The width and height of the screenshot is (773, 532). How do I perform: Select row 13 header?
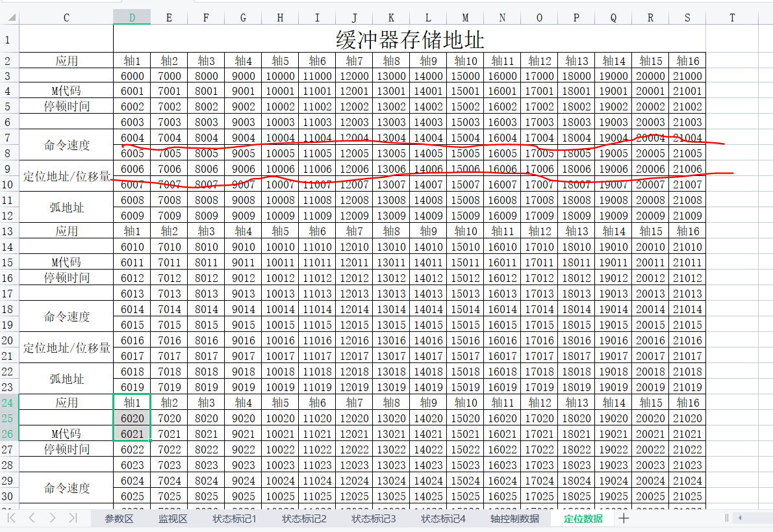8,231
